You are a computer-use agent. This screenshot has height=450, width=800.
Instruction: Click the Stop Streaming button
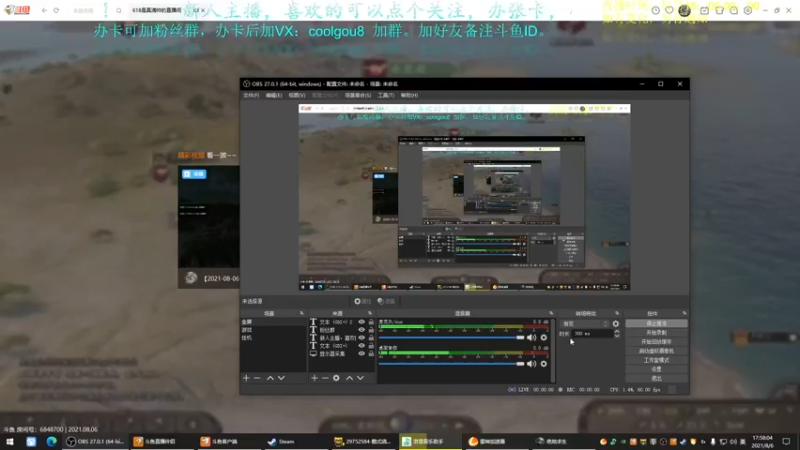coord(656,323)
